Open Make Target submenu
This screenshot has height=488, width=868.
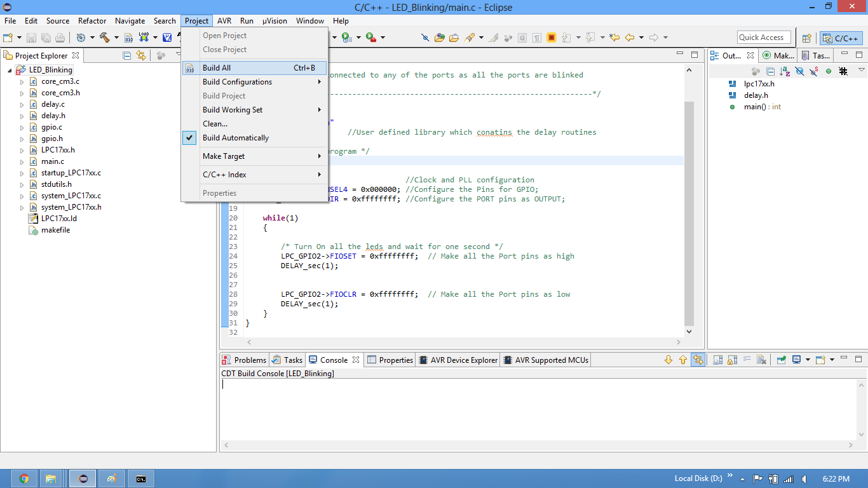pos(254,156)
